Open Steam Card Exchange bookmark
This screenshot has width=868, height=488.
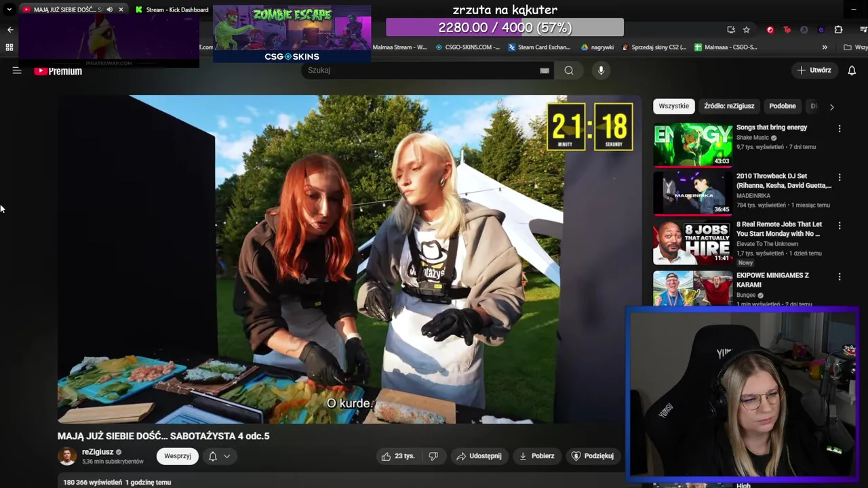coord(539,47)
